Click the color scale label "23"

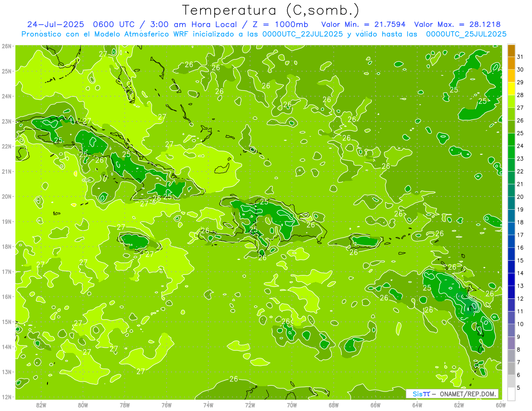click(520, 159)
